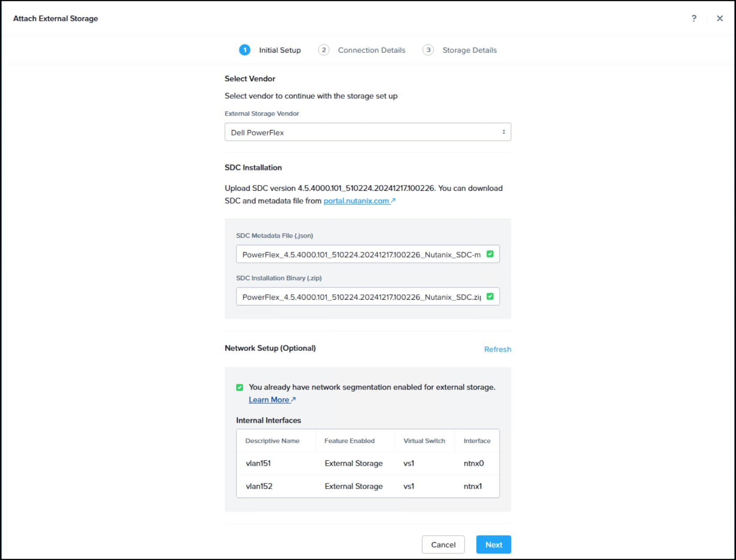Click the step 1 circle icon

pos(244,50)
